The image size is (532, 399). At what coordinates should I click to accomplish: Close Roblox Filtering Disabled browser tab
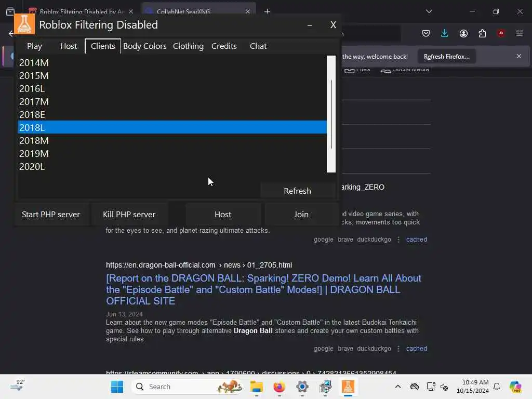[131, 11]
